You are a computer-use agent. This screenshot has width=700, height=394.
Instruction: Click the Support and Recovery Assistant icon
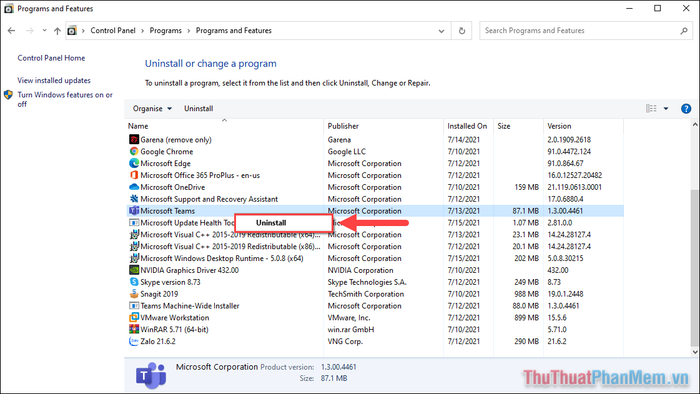point(133,199)
